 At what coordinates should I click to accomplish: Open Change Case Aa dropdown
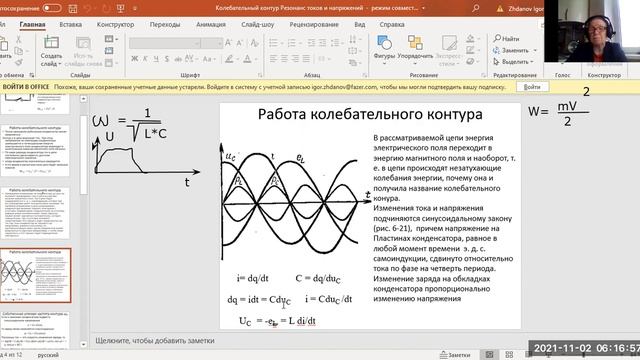click(209, 59)
